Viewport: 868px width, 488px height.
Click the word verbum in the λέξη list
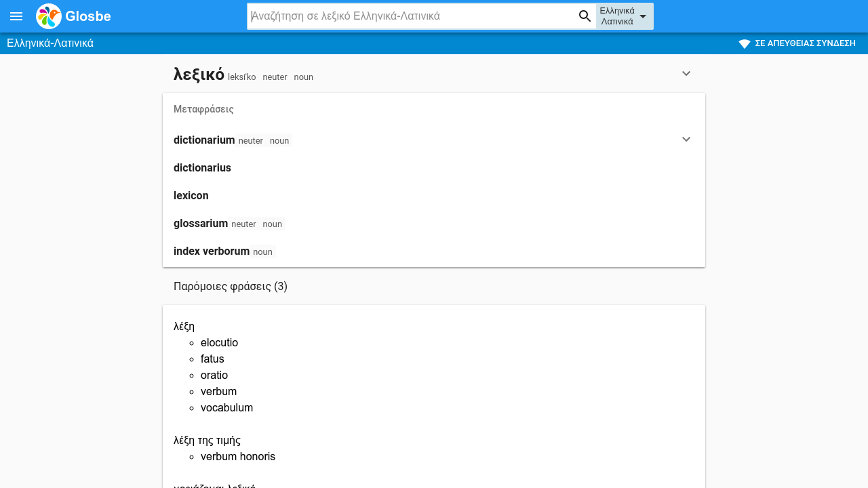[x=218, y=392]
